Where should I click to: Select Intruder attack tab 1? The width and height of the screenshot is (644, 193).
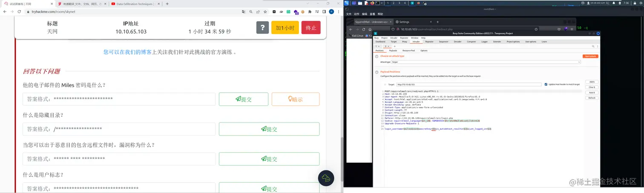tap(377, 46)
